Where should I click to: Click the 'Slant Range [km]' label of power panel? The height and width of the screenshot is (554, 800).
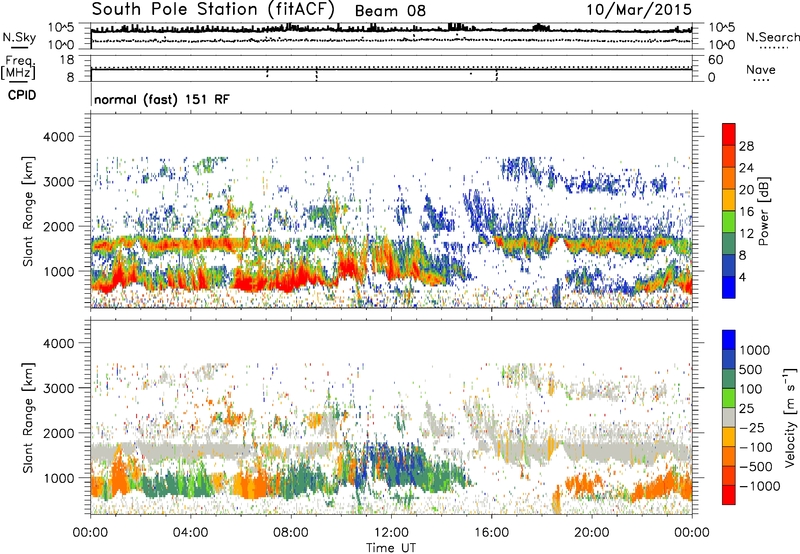28,211
